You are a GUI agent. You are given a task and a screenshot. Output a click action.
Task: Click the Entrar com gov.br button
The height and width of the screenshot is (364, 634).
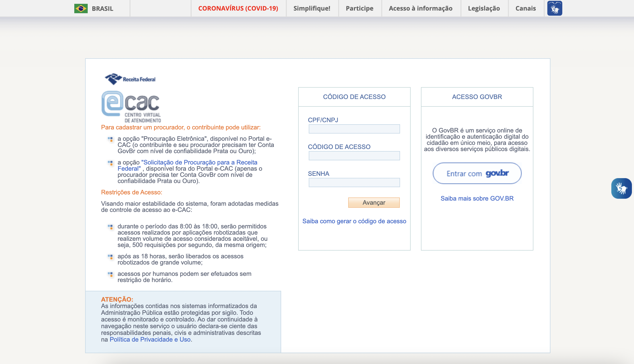click(x=477, y=173)
